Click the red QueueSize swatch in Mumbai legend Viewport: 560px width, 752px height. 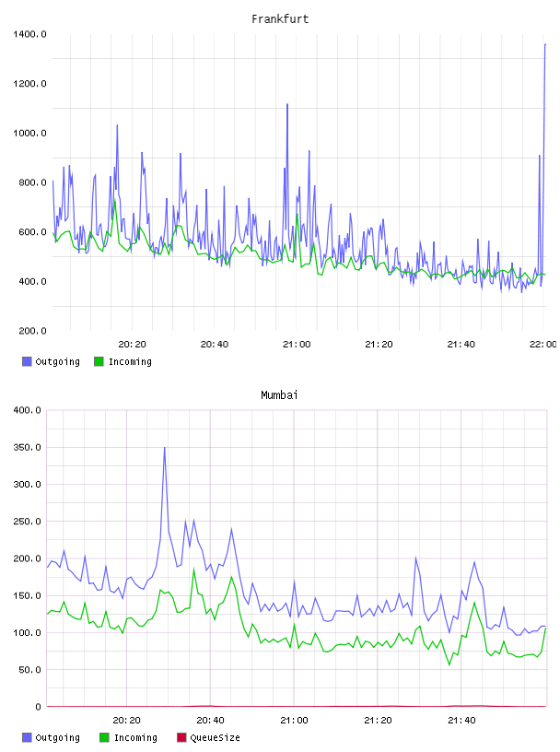tap(181, 737)
